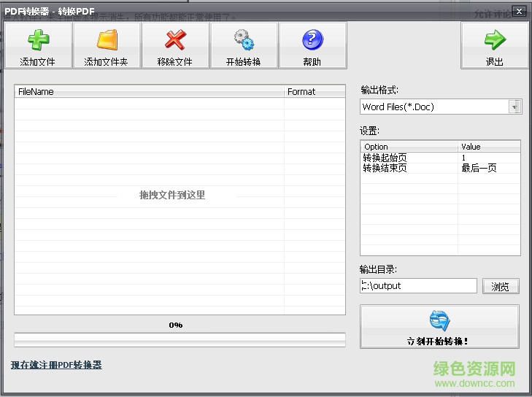Click the 最后一页 value cell
Viewport: 532px width, 397px height.
tap(479, 168)
